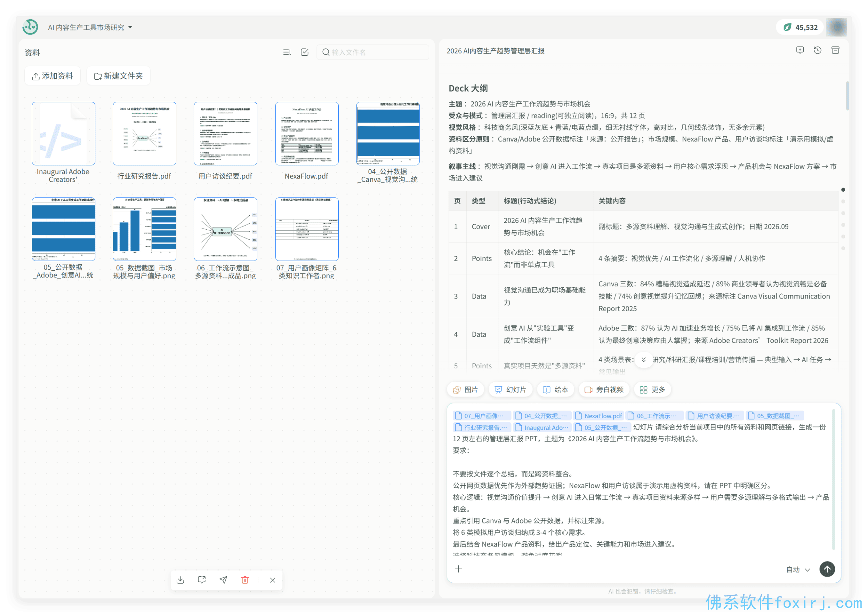Toggle multi-select checkbox icon in 资料 panel
Screen dimensions: 868x615
304,52
